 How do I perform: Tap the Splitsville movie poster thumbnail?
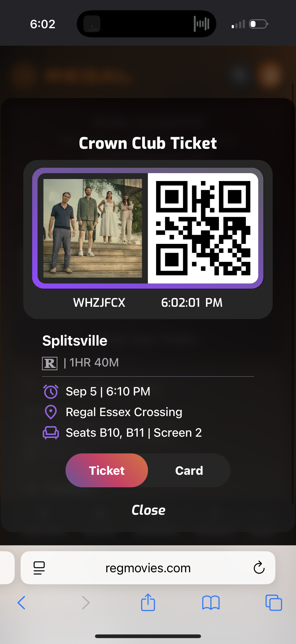click(93, 228)
